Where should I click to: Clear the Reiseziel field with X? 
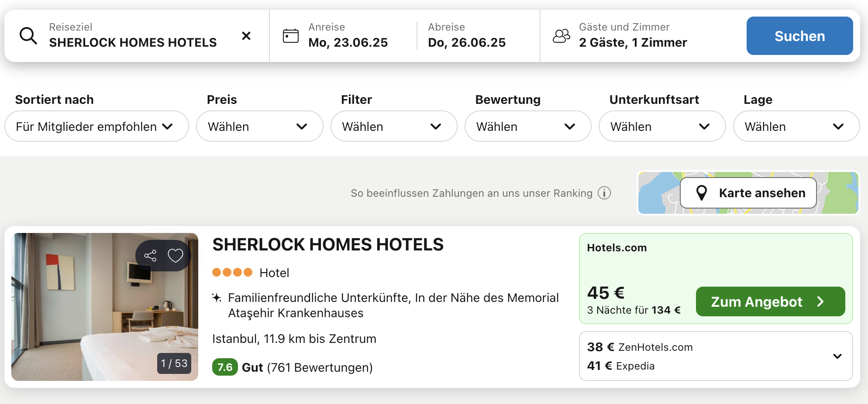[246, 36]
